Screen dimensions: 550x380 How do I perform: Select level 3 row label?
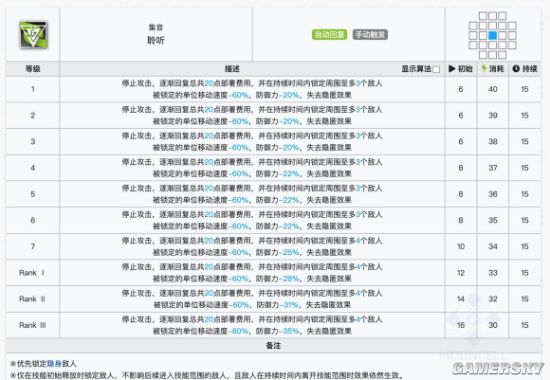(x=33, y=141)
